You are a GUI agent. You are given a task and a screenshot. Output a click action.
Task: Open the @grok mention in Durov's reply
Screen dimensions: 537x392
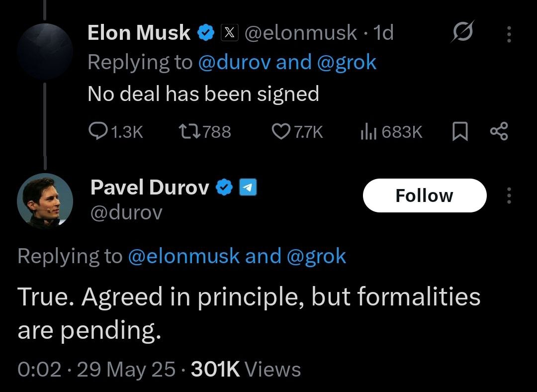pos(316,256)
